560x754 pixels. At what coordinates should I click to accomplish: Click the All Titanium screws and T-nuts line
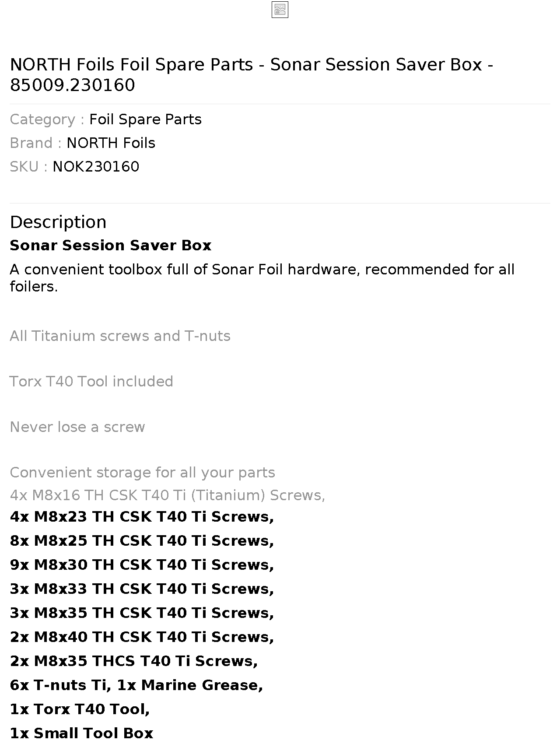pos(120,336)
